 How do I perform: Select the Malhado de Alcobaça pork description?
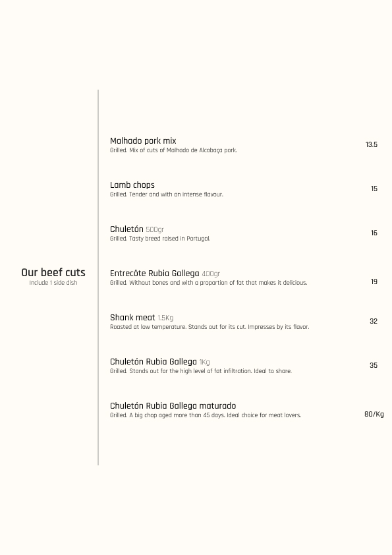click(x=173, y=150)
